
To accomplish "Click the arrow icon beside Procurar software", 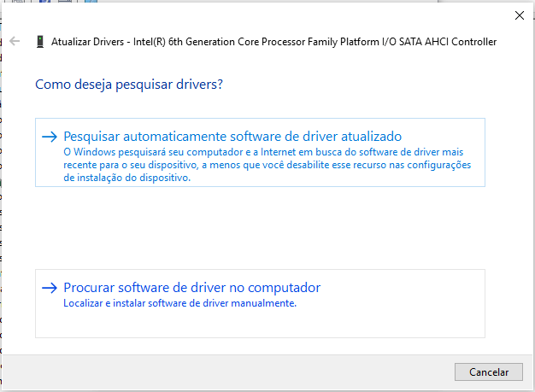I will pos(50,288).
